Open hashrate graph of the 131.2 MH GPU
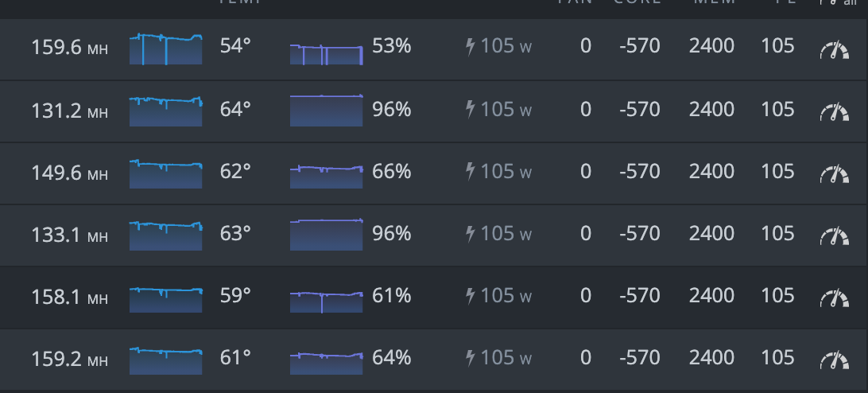 tap(165, 111)
